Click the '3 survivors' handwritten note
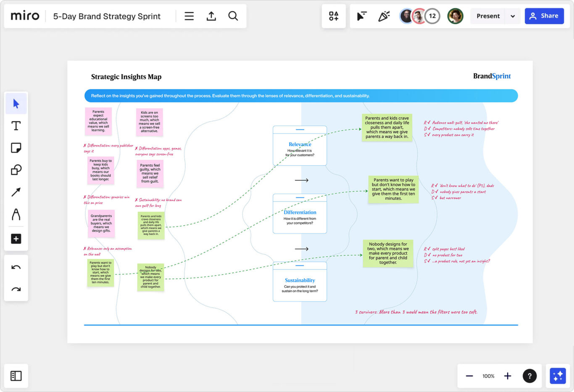Image resolution: width=574 pixels, height=392 pixels. click(x=416, y=312)
